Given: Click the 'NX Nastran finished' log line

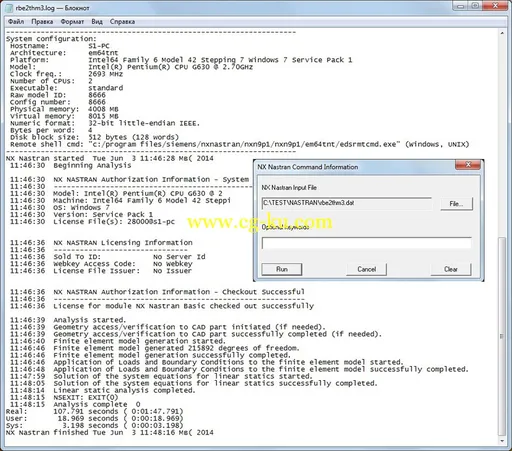Looking at the screenshot, I should click(110, 433).
